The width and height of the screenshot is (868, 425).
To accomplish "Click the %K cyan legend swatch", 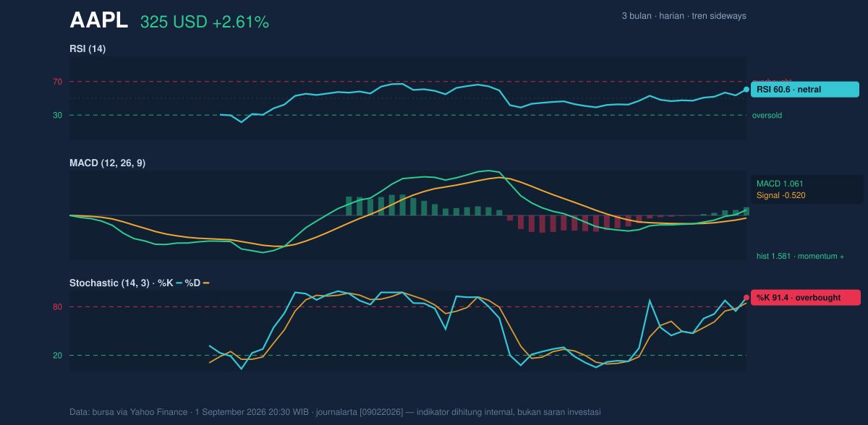I will [179, 283].
